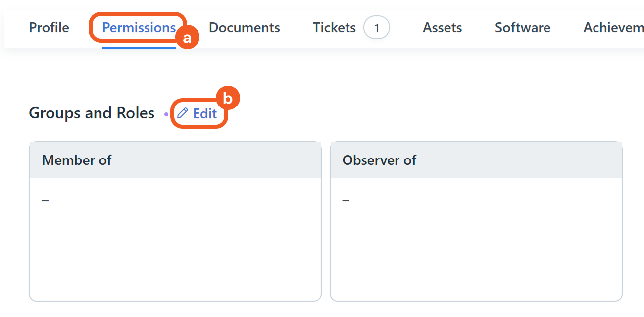Screen dimensions: 644x317
Task: Click the Groups and Roles heading
Action: coord(92,113)
